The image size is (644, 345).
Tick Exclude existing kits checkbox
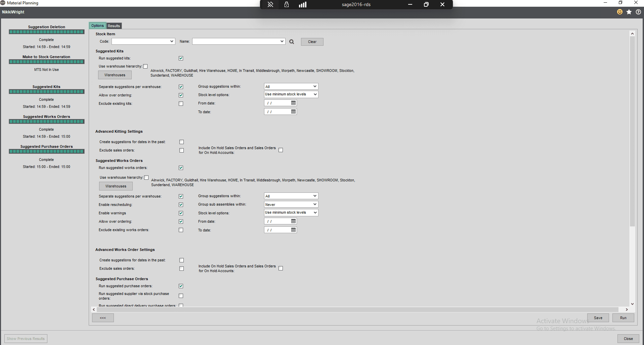point(181,104)
